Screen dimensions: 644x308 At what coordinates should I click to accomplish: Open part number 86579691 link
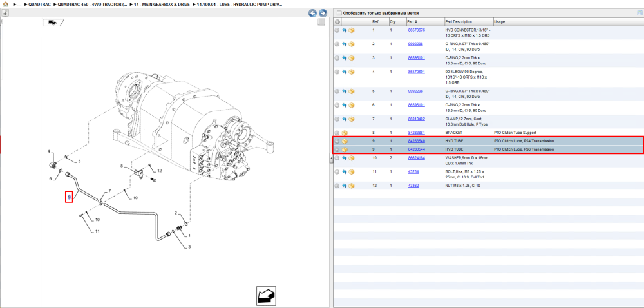(416, 72)
